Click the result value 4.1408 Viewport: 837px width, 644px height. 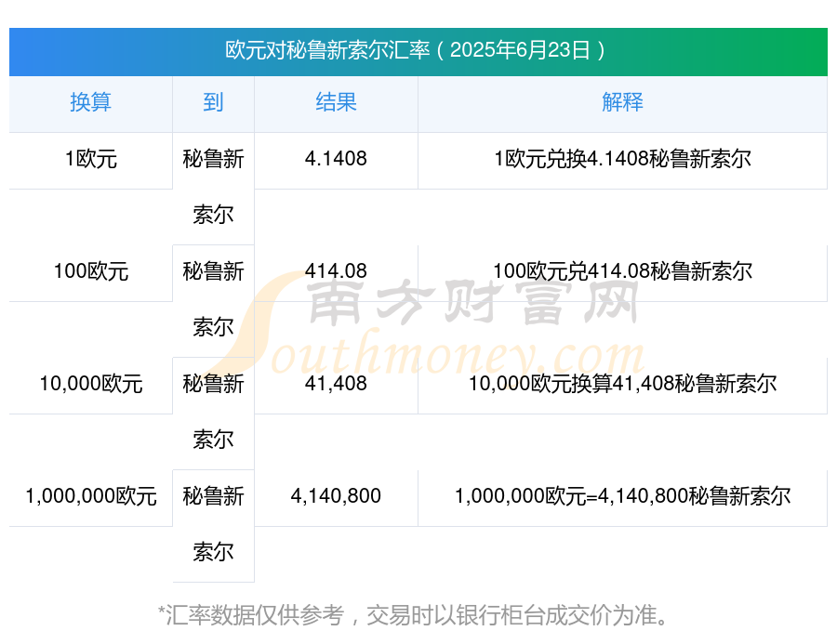(336, 159)
